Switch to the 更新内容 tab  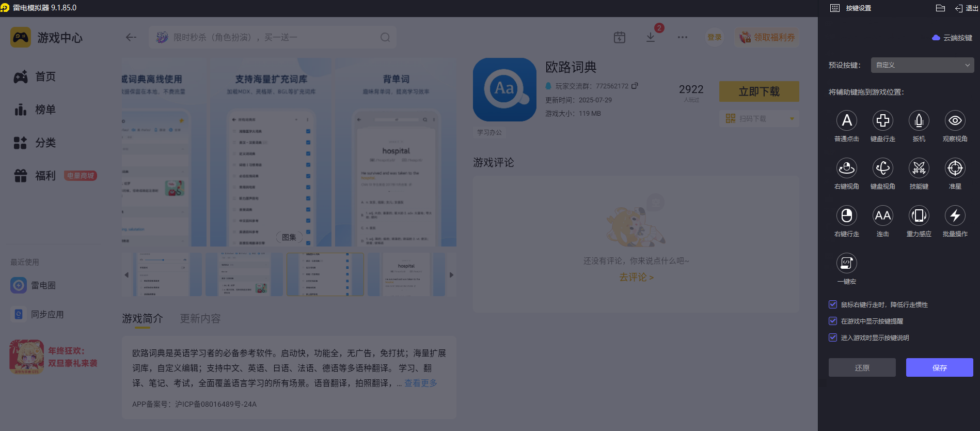pos(200,318)
